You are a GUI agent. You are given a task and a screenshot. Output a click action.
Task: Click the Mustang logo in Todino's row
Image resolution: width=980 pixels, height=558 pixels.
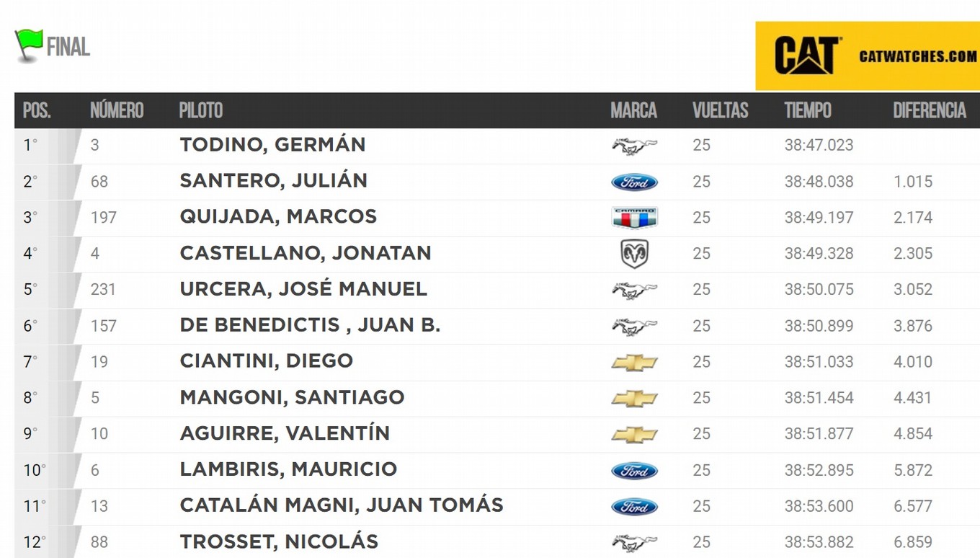point(634,146)
